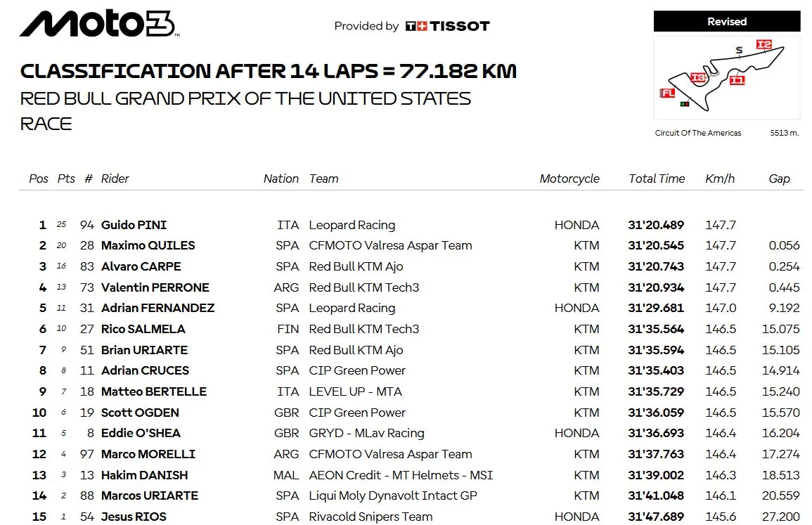The width and height of the screenshot is (812, 525).
Task: Click team CFMOTO Valresa Aspar Team in row 2
Action: click(x=390, y=245)
